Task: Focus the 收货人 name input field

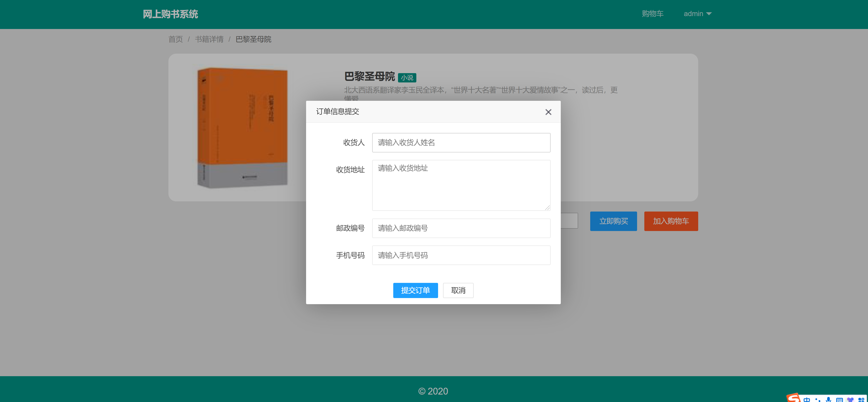Action: tap(461, 142)
